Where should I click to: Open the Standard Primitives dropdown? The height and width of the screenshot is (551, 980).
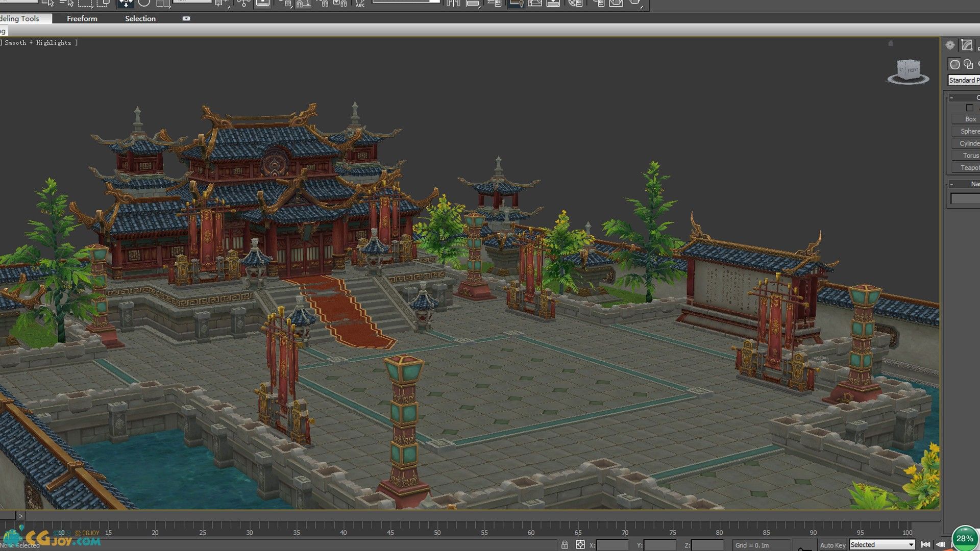point(964,80)
